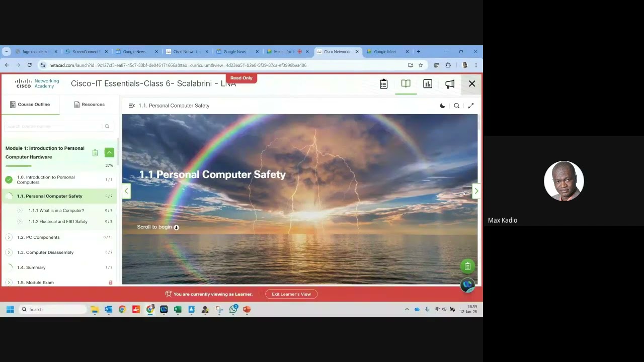Image resolution: width=644 pixels, height=362 pixels.
Task: Open the chat assistant bubble icon
Action: click(467, 285)
